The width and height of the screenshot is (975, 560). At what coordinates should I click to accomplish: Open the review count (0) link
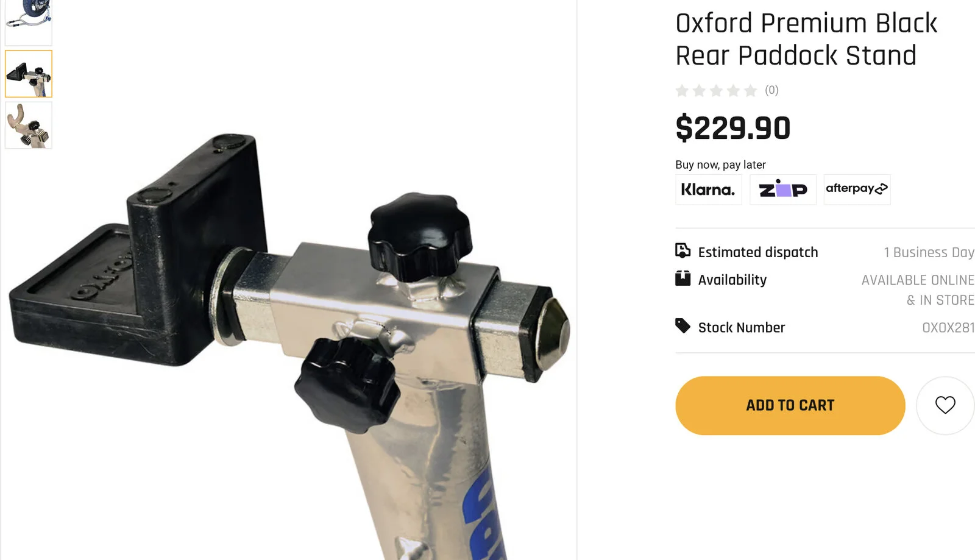771,90
